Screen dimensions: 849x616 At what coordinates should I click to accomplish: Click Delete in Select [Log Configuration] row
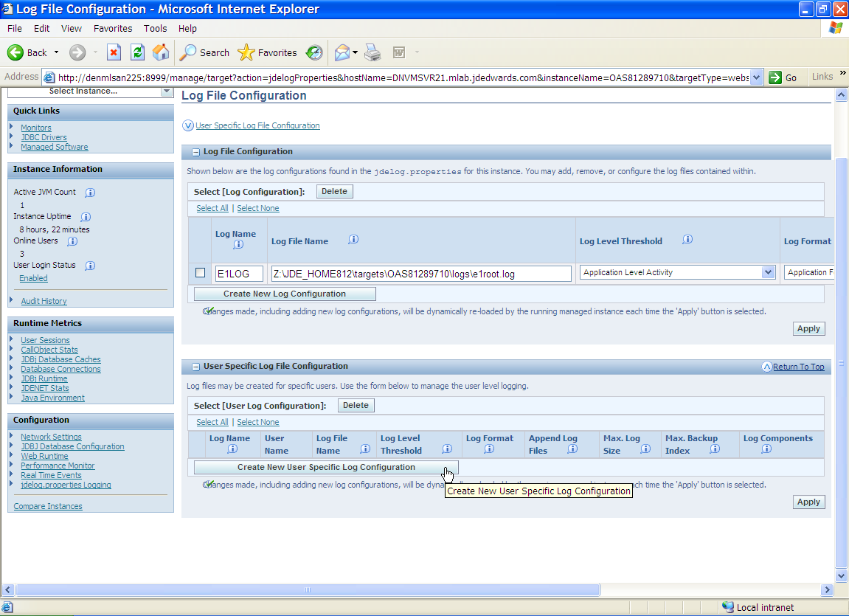335,191
